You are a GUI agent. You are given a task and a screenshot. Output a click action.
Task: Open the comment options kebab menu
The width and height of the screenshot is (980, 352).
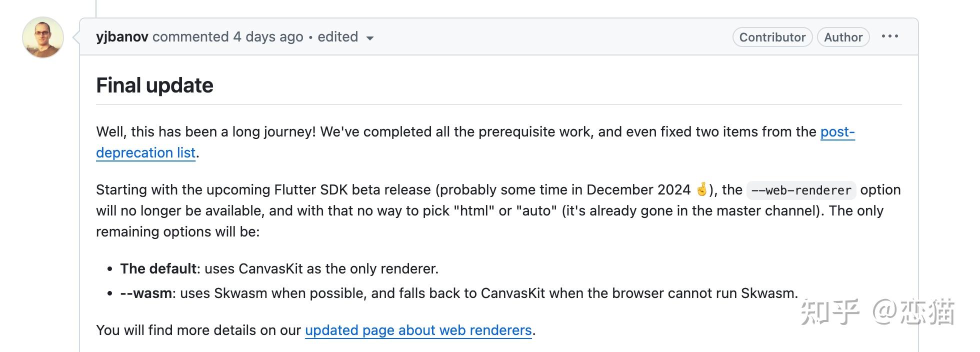click(890, 36)
